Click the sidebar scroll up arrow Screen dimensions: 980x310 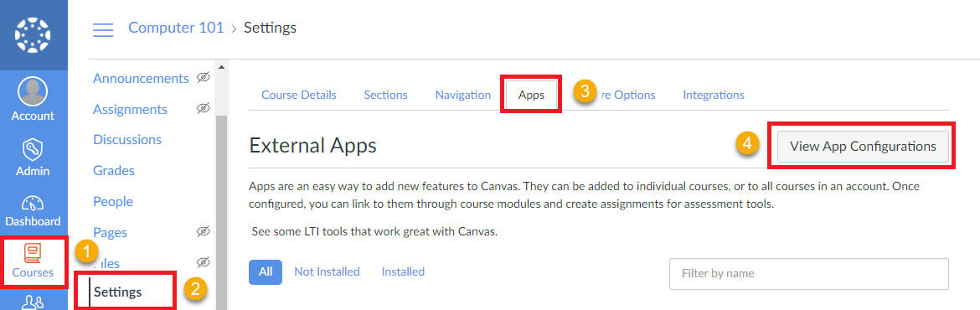[x=220, y=65]
